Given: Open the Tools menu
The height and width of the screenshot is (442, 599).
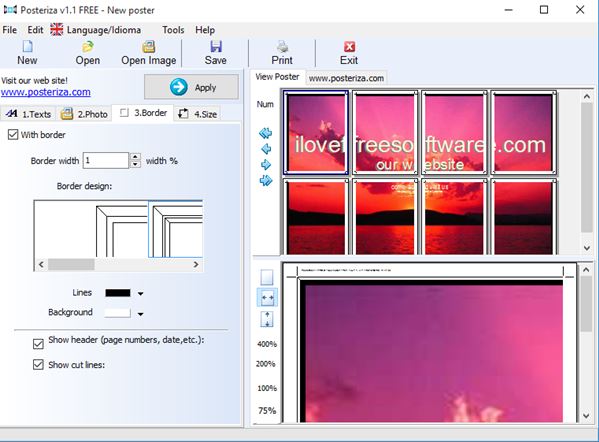Looking at the screenshot, I should coord(173,30).
